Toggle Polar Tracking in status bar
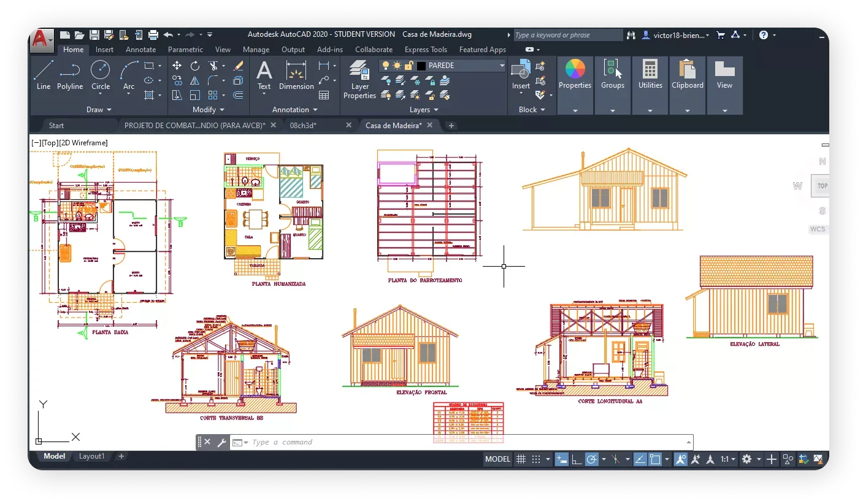 592,459
